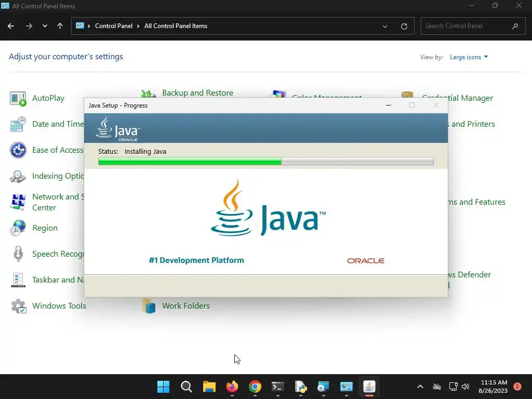Go back with the left arrow
This screenshot has height=399, width=532.
point(11,26)
